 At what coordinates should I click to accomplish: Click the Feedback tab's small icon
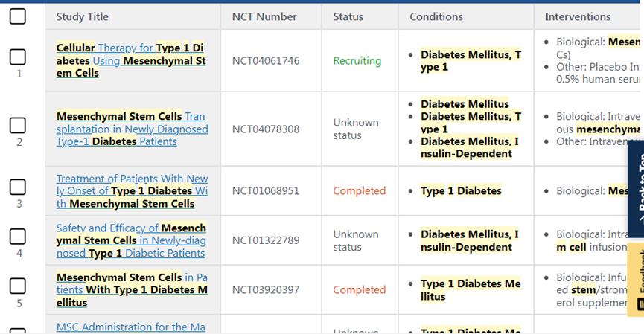640,304
